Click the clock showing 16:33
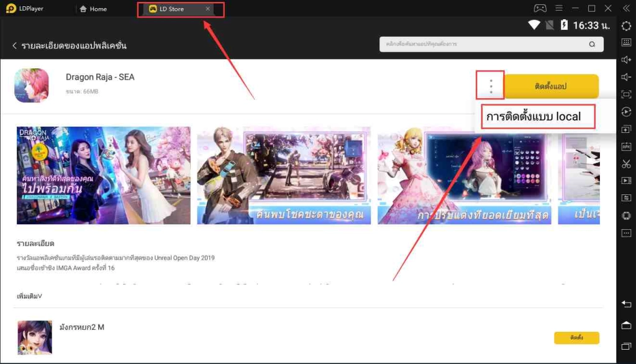This screenshot has width=636, height=364. 591,25
